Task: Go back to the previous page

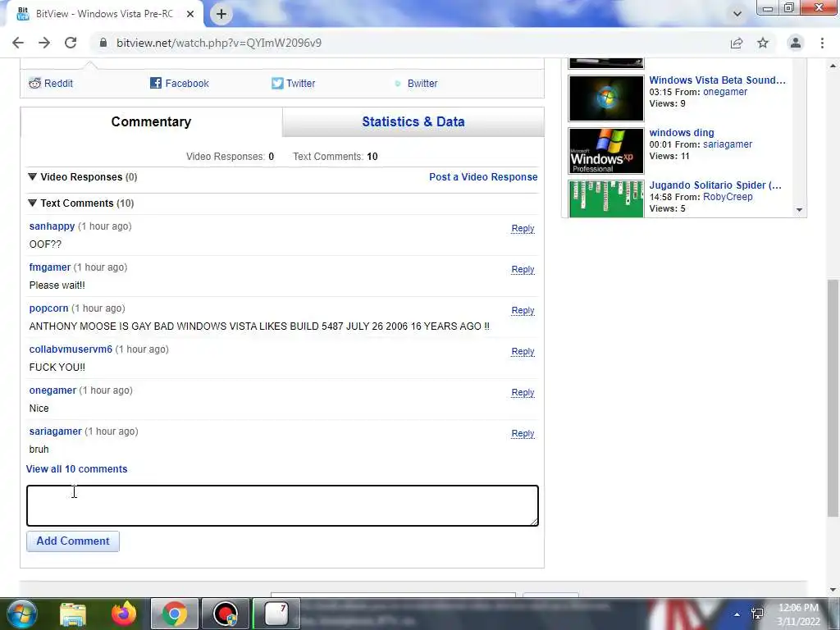Action: tap(18, 43)
